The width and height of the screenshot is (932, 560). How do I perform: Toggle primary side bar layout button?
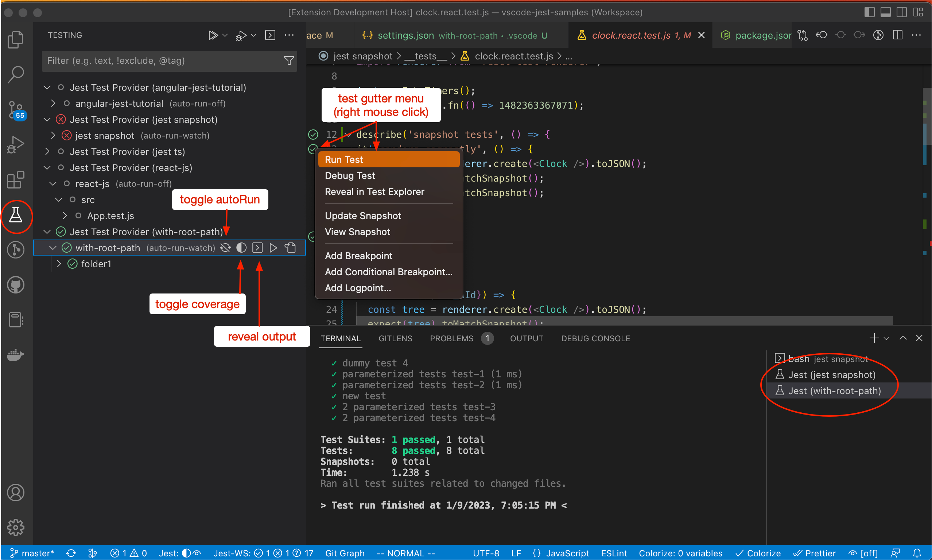click(869, 12)
